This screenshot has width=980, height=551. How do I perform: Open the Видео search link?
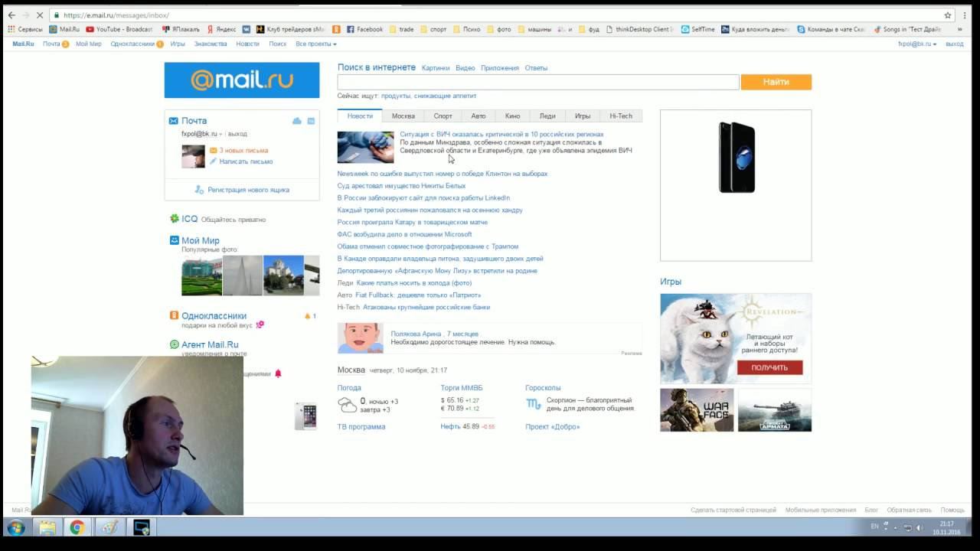[x=465, y=68]
